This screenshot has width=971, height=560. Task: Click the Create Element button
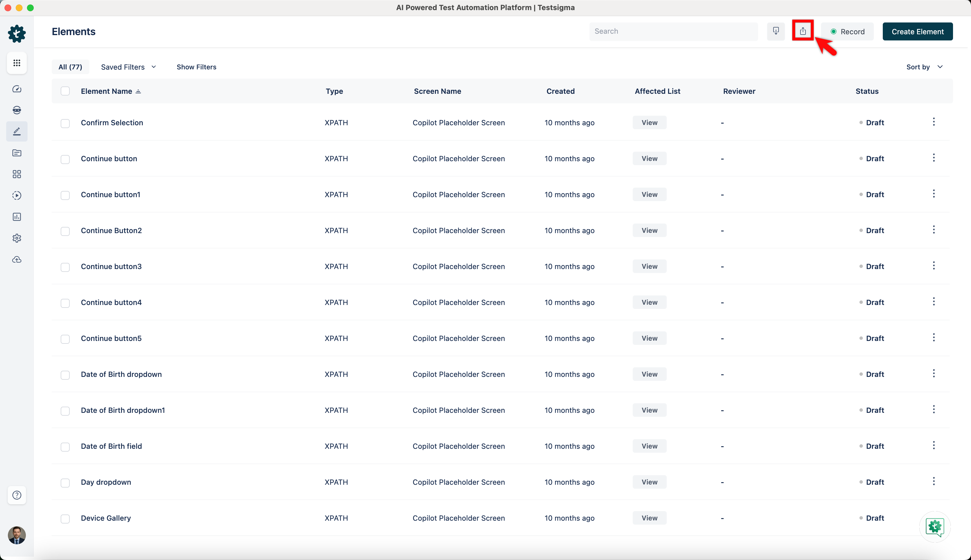(x=917, y=31)
